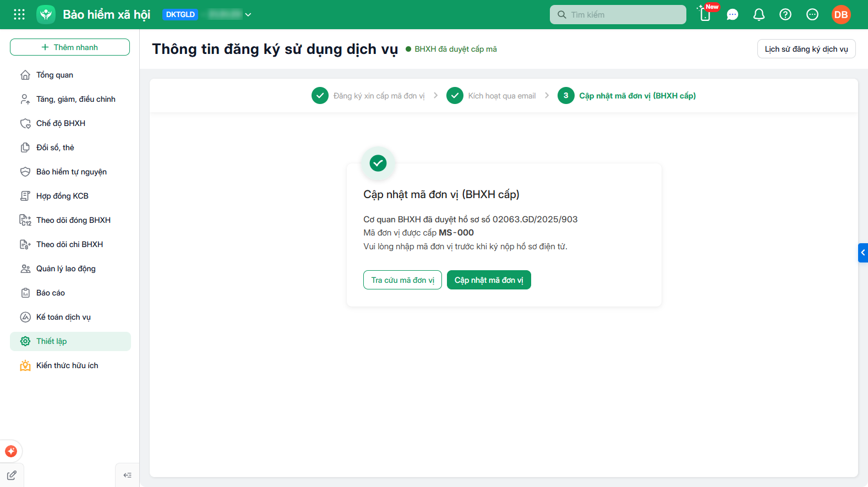Select Quản lý lao động in sidebar
This screenshot has height=487, width=868.
[x=70, y=269]
